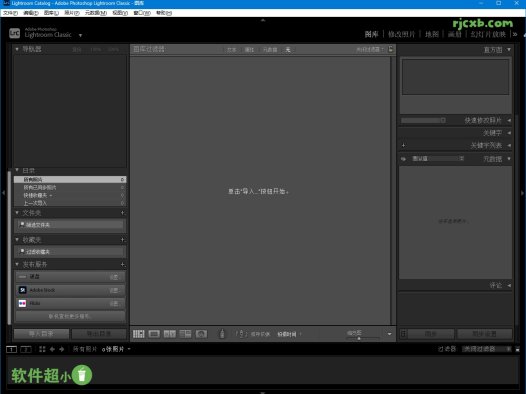Open the identity plate dropdown next to Lightroom Classic
The image size is (526, 394).
tap(81, 35)
